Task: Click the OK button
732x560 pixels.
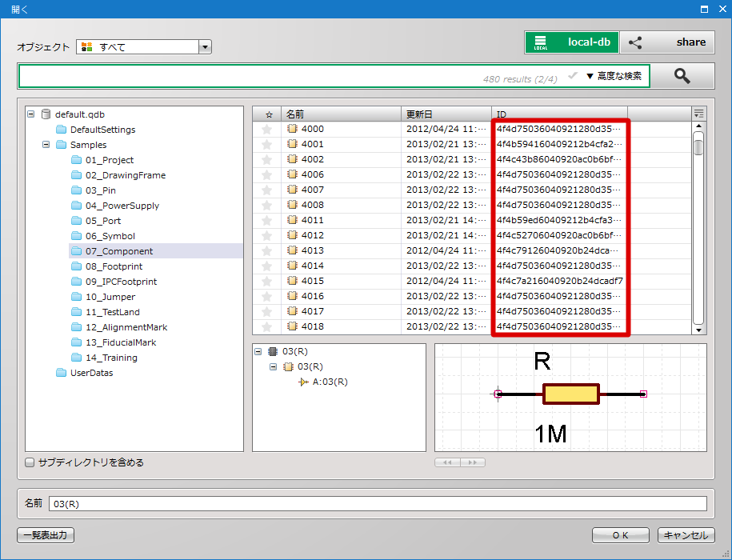Action: (621, 535)
